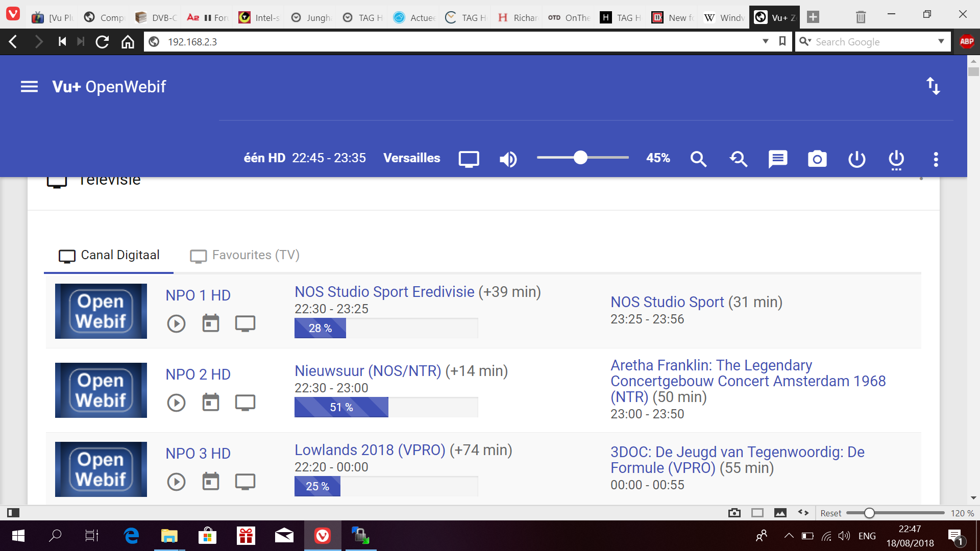Adjust the volume slider handle
Screen dimensions: 980x551
(580, 158)
